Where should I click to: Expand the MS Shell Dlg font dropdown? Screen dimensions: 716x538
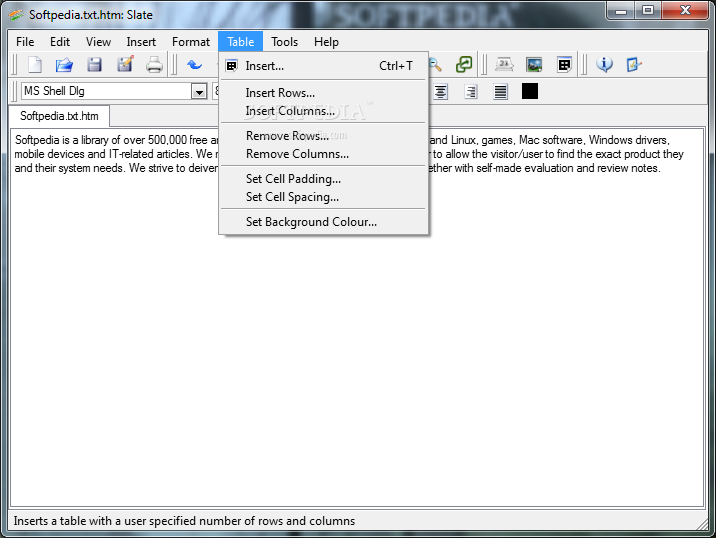[x=199, y=91]
